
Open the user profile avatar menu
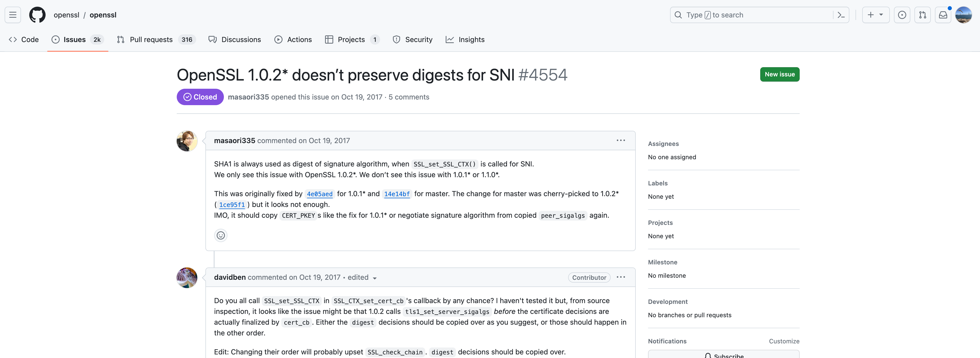click(x=963, y=15)
